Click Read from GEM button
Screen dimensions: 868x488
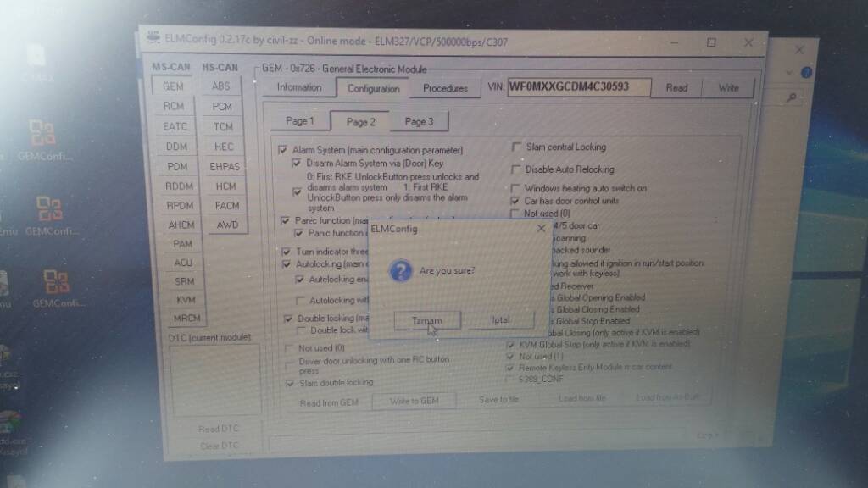tap(330, 402)
